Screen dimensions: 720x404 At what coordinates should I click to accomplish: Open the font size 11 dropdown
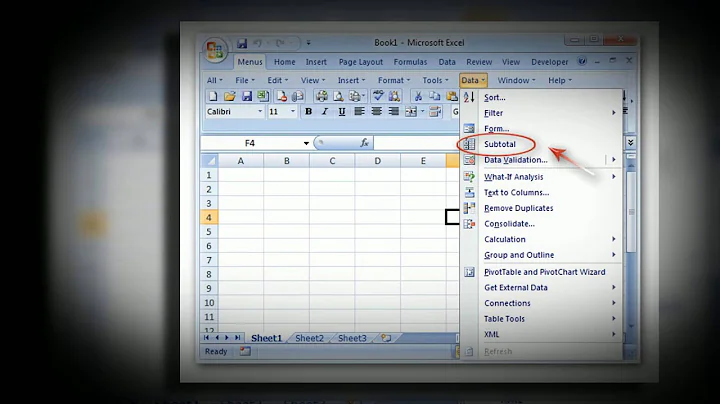click(x=292, y=112)
